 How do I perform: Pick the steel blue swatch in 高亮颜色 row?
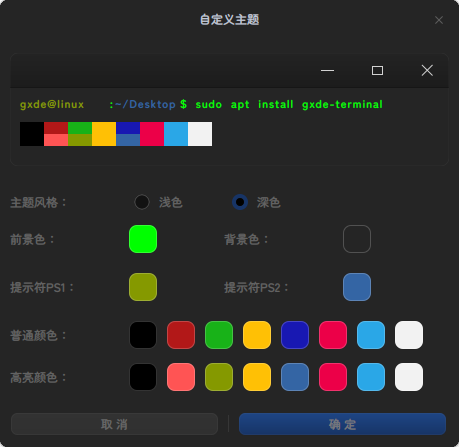pyautogui.click(x=295, y=377)
